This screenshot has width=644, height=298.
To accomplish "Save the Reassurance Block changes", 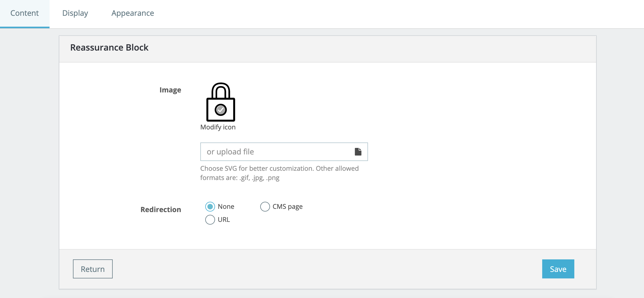I will (x=558, y=269).
